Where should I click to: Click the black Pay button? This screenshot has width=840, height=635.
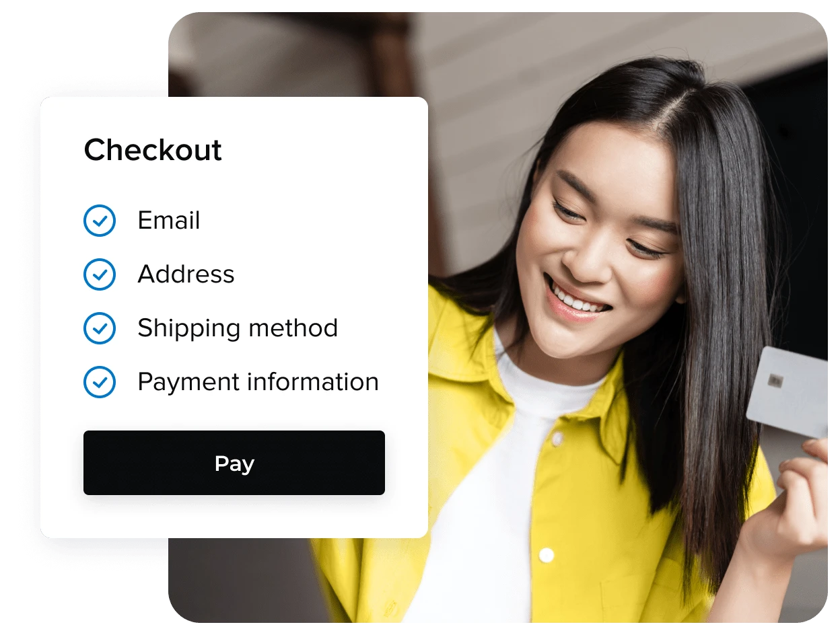(234, 463)
